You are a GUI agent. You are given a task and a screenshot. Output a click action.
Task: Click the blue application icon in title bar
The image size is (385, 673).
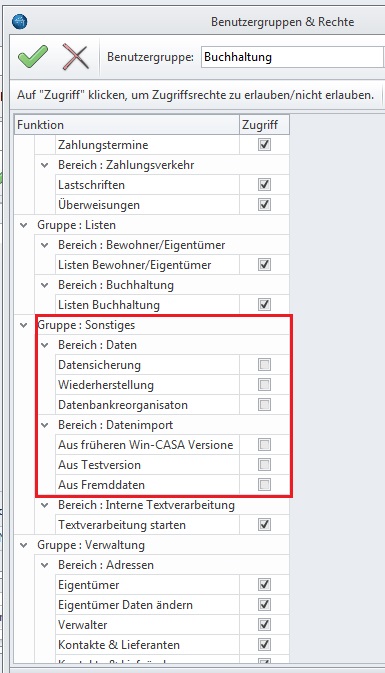[x=20, y=21]
